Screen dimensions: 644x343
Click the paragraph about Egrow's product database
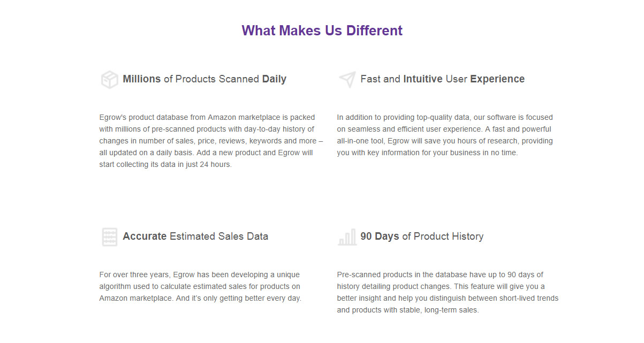tap(211, 141)
